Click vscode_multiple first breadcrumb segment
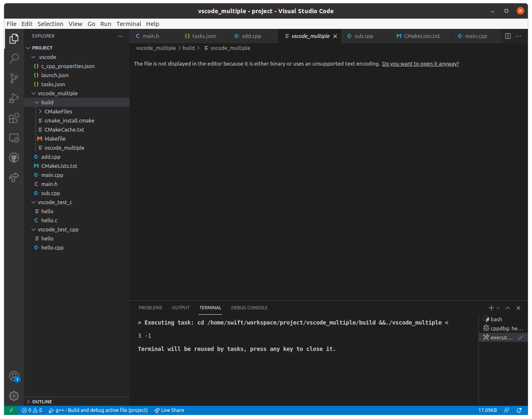Viewport: 532px width, 419px height. (x=156, y=48)
